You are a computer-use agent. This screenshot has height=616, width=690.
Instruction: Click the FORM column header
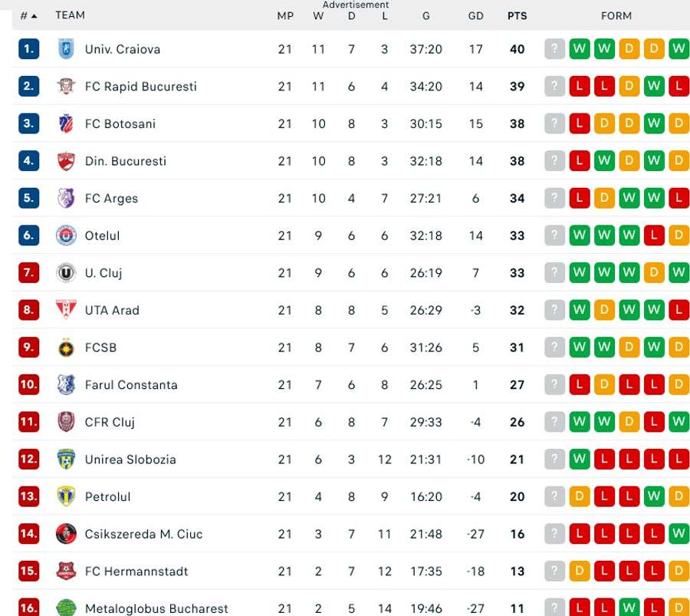[616, 15]
